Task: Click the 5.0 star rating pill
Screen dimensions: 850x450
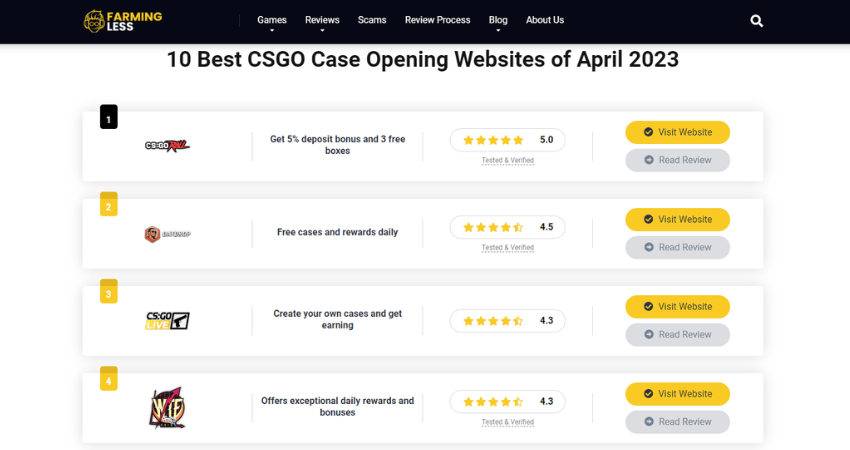Action: pyautogui.click(x=507, y=140)
